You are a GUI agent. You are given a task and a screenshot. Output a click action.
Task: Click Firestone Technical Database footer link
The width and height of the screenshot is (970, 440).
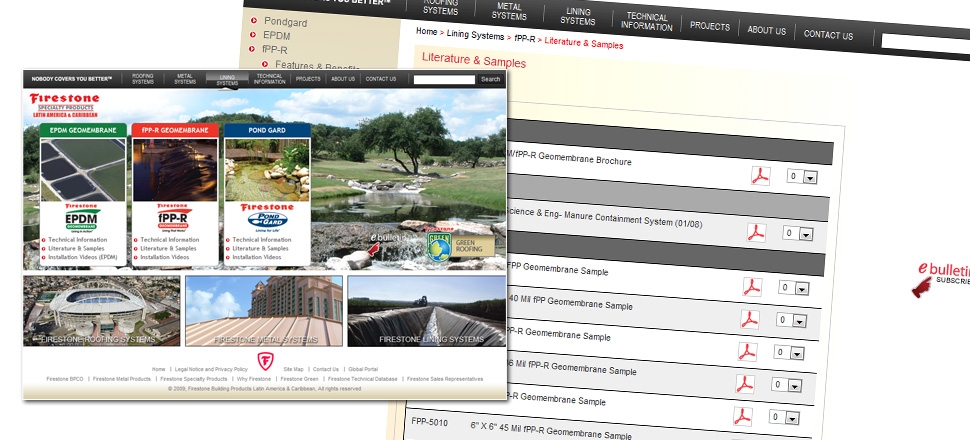click(363, 379)
